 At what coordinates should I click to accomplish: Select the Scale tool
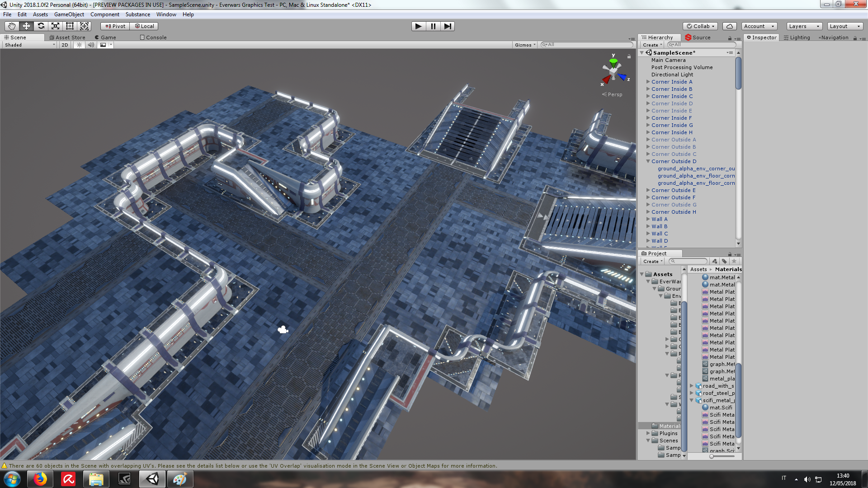pos(55,26)
